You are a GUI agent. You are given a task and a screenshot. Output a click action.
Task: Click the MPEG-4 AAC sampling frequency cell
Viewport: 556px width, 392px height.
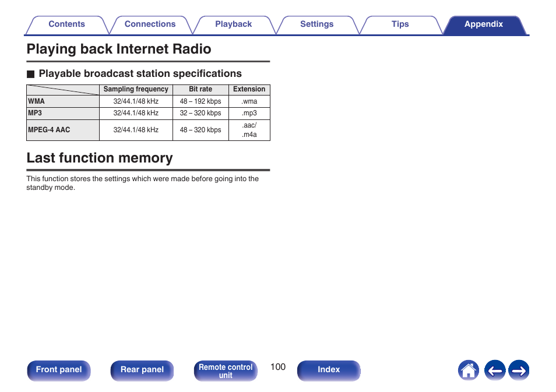tap(136, 130)
